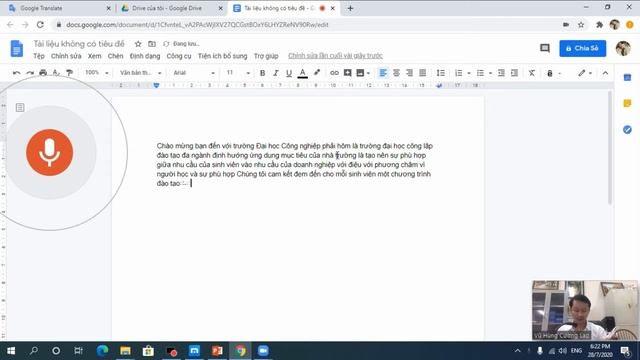This screenshot has width=640, height=360.
Task: Open the font size 11 dropdown
Action: tap(238, 73)
